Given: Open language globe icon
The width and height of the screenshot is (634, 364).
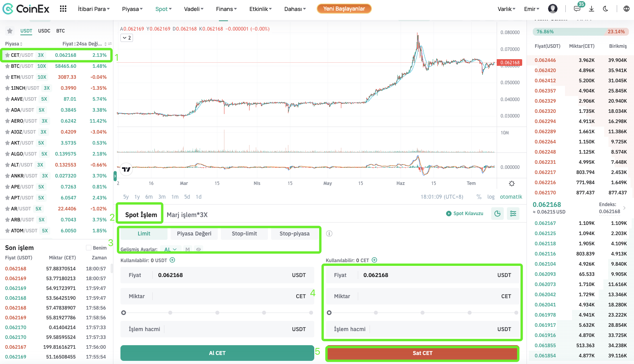Looking at the screenshot, I should click(627, 9).
